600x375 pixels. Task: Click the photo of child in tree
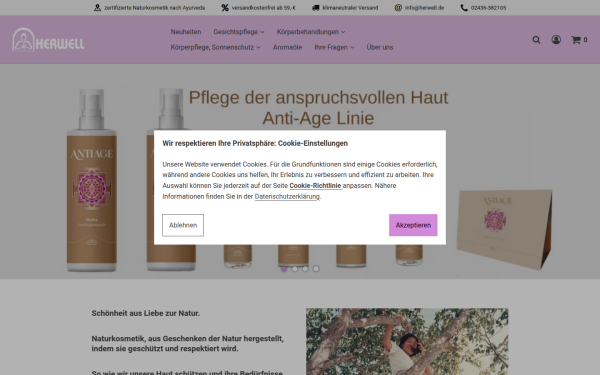tap(407, 341)
